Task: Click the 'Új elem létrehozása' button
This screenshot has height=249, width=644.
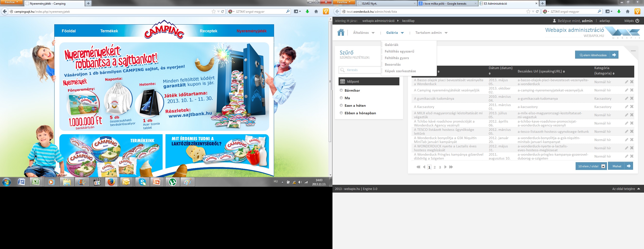Action: [597, 55]
